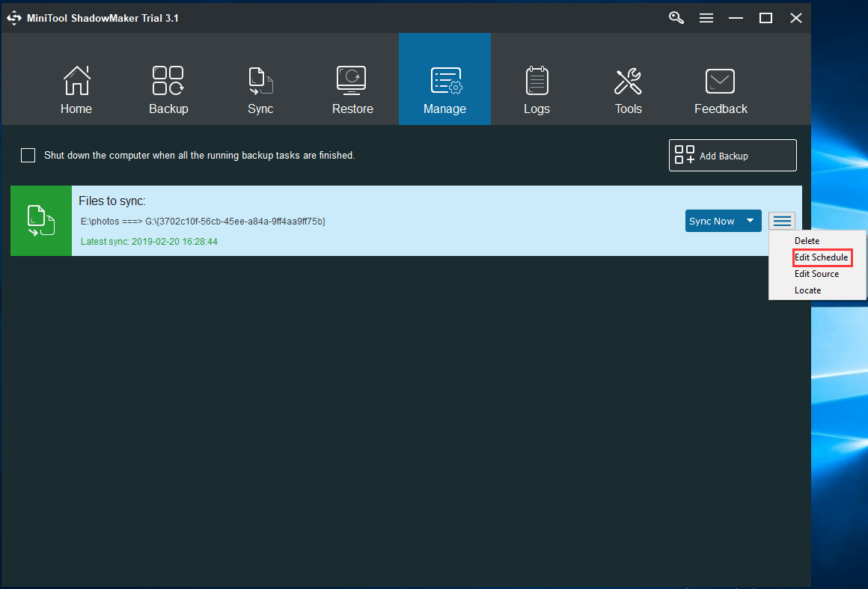Choose Edit Schedule from the menu
Screen dimensions: 868x589
[821, 257]
